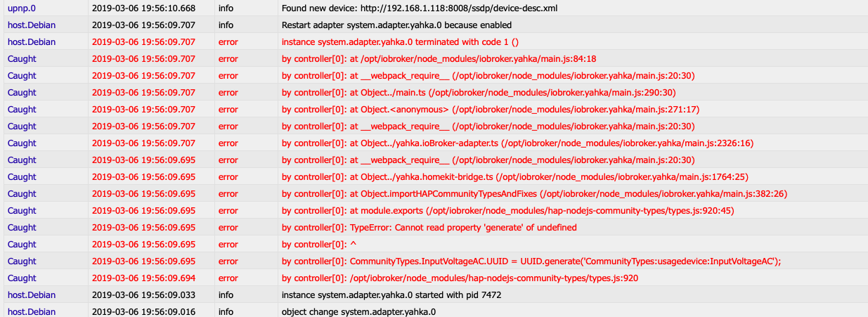Viewport: 868px width, 317px height.
Task: Select the 'info' severity on the upnp.0 row
Action: [x=226, y=8]
